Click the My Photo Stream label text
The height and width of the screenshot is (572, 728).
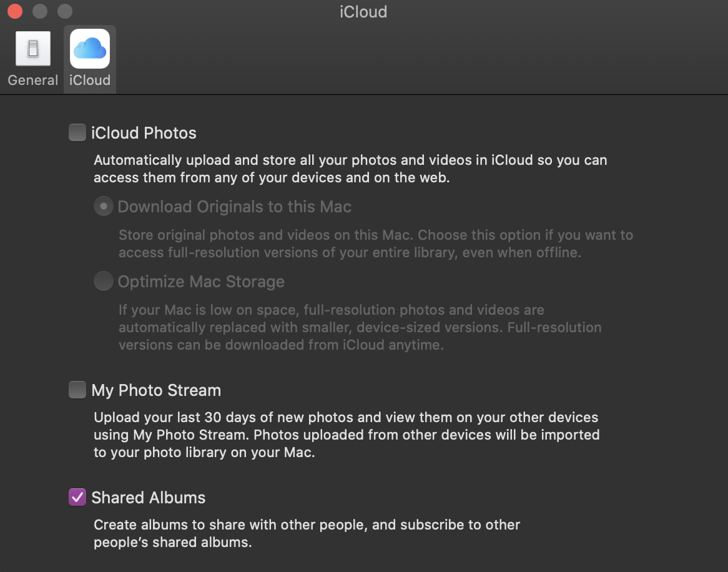click(156, 390)
